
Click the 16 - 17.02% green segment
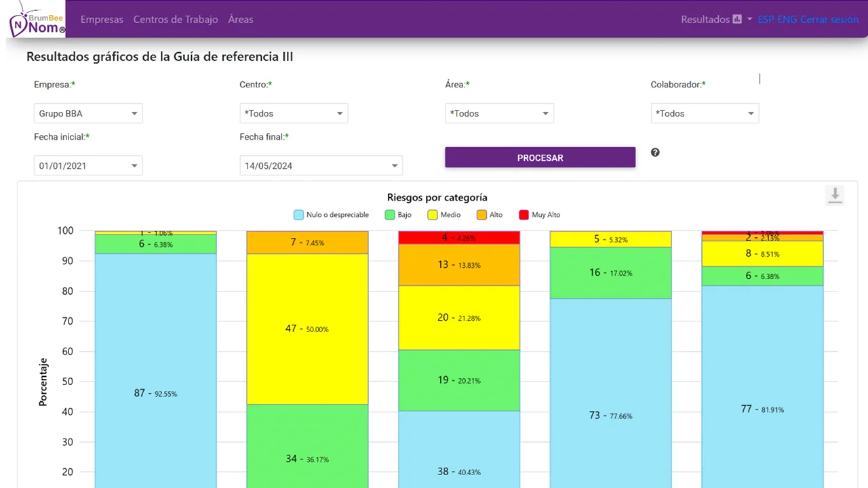coord(610,272)
